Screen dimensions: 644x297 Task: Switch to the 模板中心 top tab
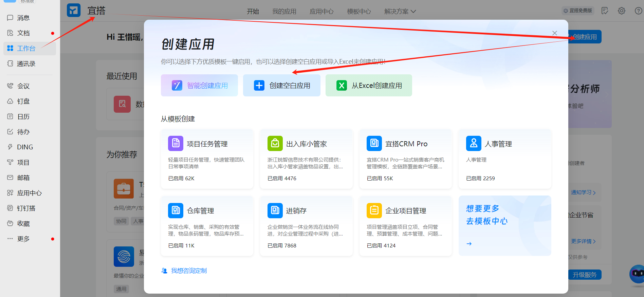[x=359, y=12]
